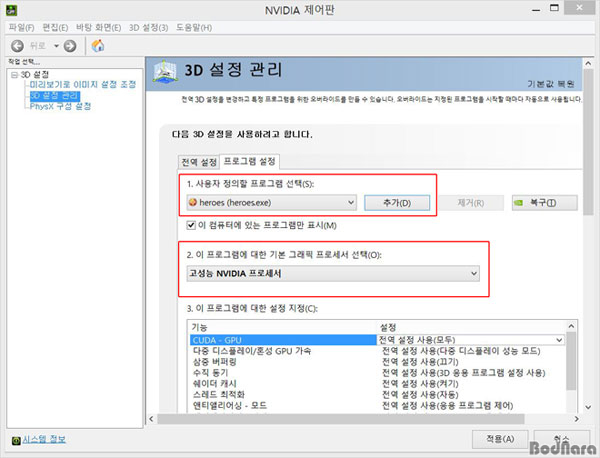Viewport: 600px width, 458px height.
Task: Click the settings list vertical scrollbar thumb
Action: point(571,361)
